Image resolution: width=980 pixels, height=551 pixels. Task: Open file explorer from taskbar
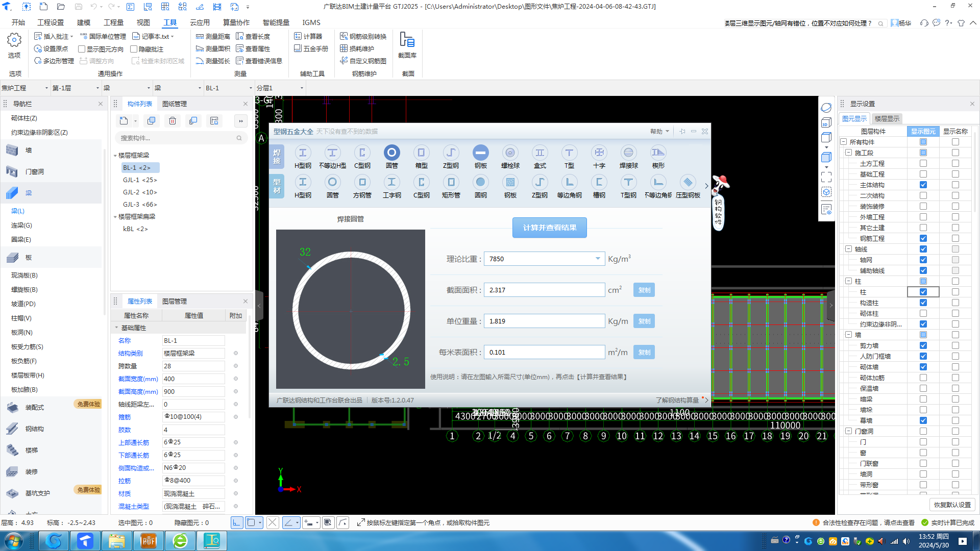pos(117,541)
